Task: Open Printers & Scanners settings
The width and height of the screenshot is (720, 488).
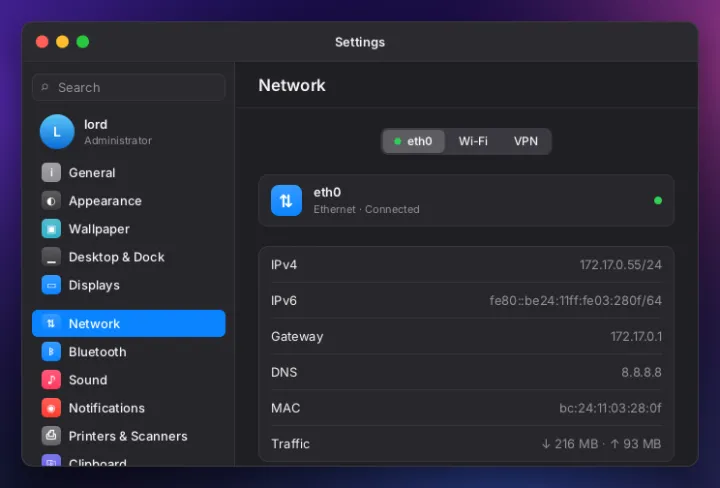Action: click(129, 436)
